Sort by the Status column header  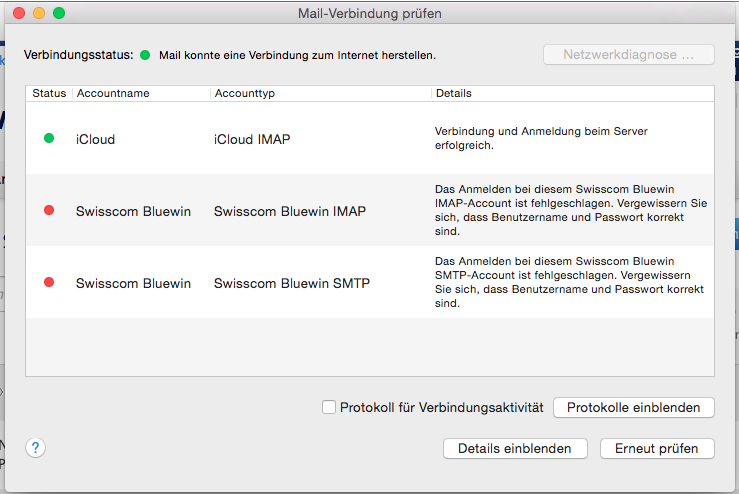point(49,93)
